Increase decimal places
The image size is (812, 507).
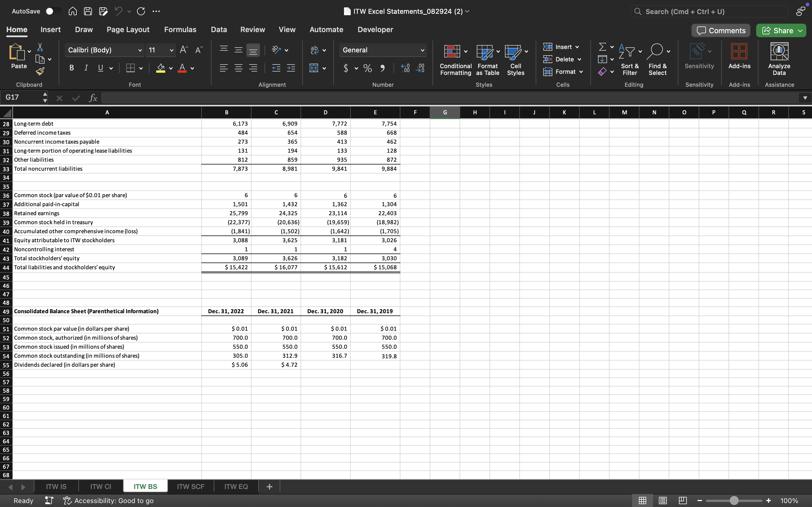click(x=405, y=68)
